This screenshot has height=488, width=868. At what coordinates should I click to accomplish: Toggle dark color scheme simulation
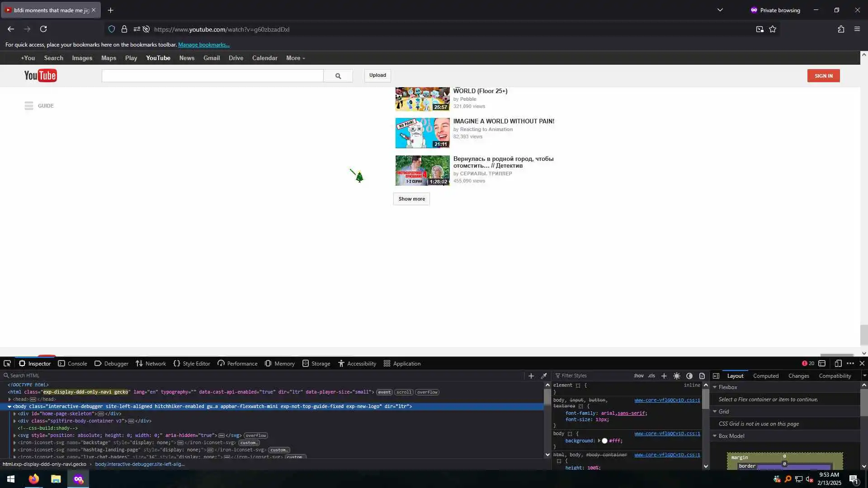[x=689, y=375]
